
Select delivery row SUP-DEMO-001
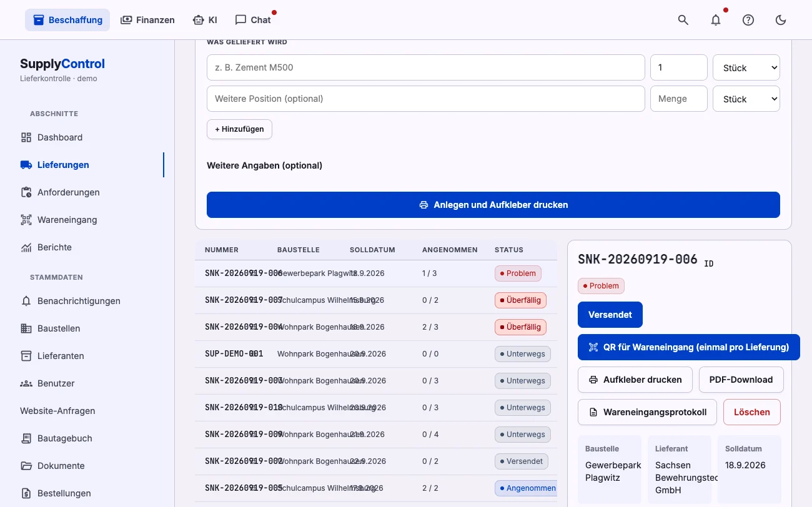376,354
